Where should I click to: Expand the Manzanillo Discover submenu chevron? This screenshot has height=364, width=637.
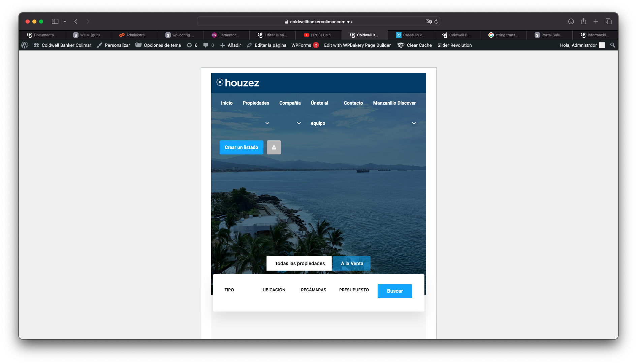click(x=414, y=123)
